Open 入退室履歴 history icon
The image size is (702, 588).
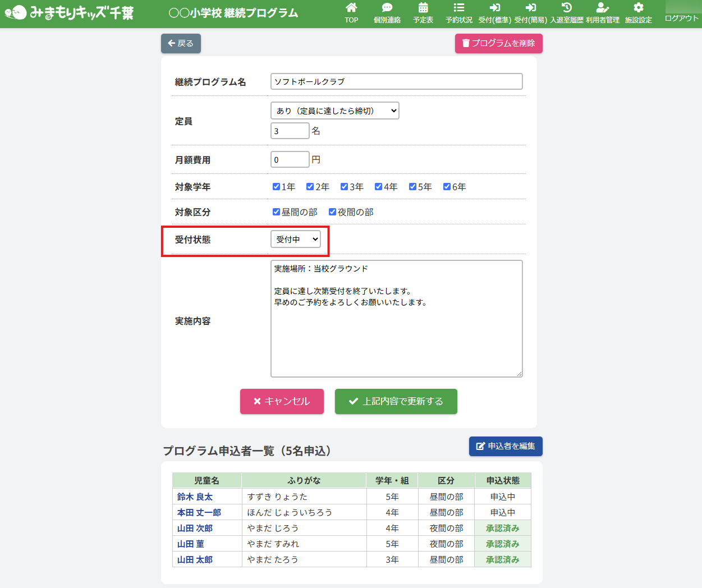pos(567,8)
